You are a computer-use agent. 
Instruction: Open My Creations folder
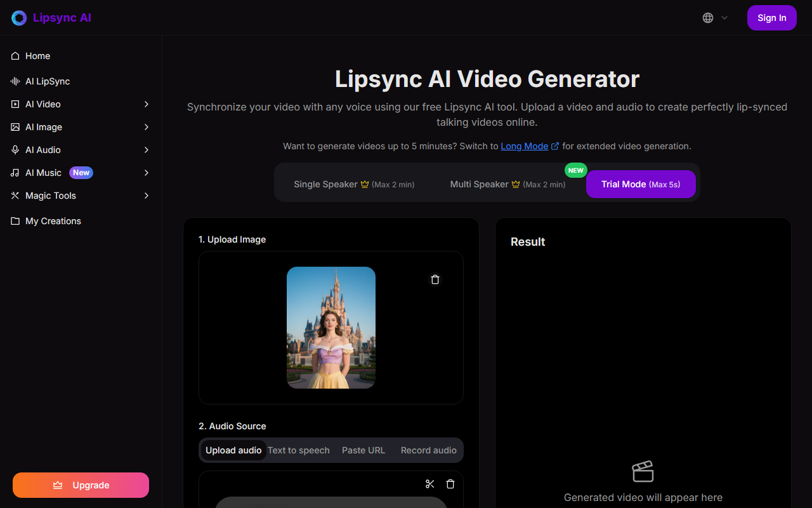pos(81,221)
